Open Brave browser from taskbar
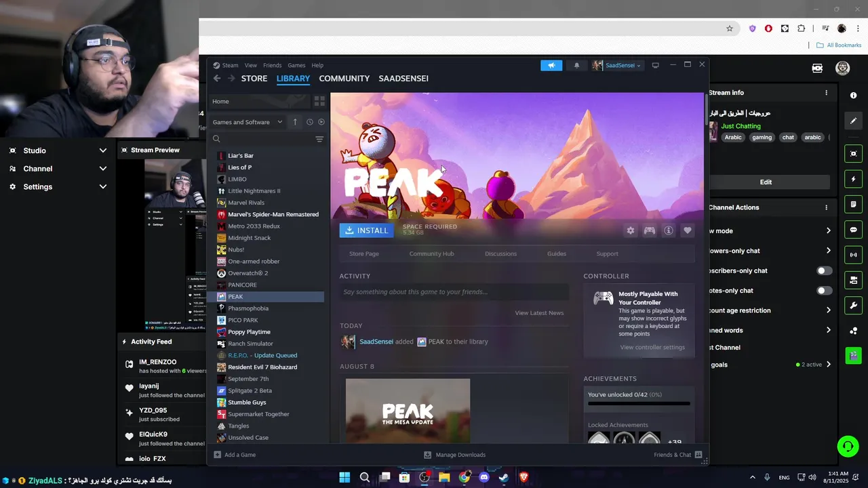The image size is (868, 488). pyautogui.click(x=524, y=477)
